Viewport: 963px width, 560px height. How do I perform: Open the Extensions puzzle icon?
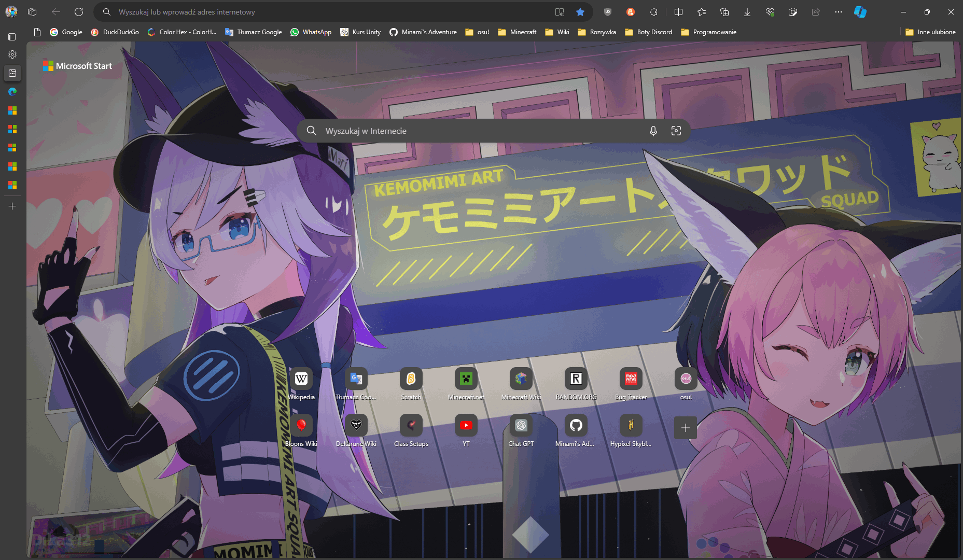(653, 12)
